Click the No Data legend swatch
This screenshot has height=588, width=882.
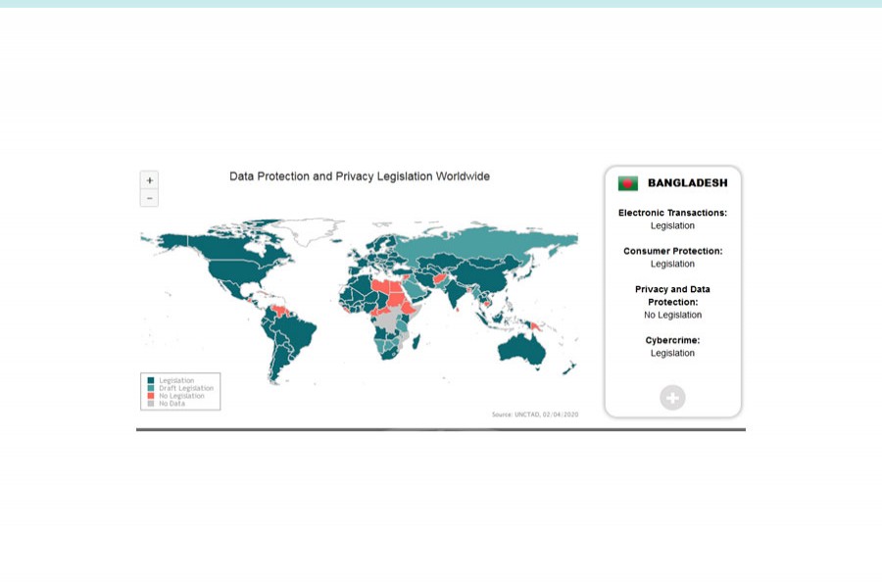[151, 403]
